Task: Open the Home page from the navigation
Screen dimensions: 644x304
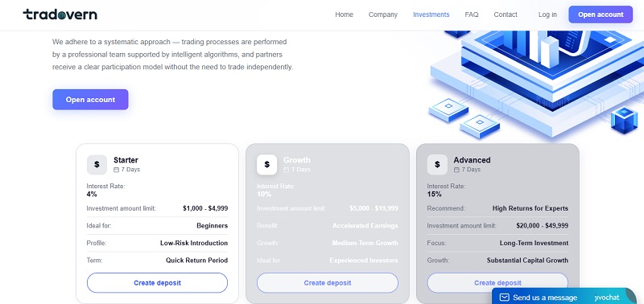Action: pos(344,14)
